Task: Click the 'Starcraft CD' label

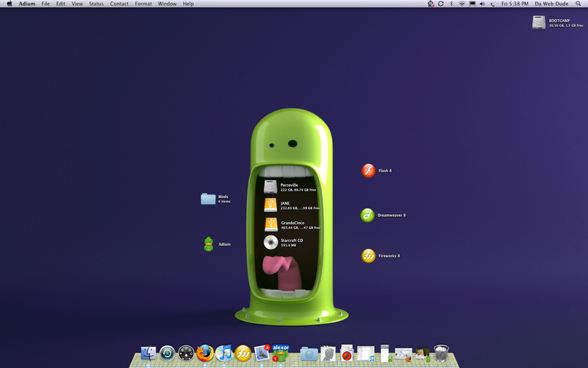Action: [292, 241]
